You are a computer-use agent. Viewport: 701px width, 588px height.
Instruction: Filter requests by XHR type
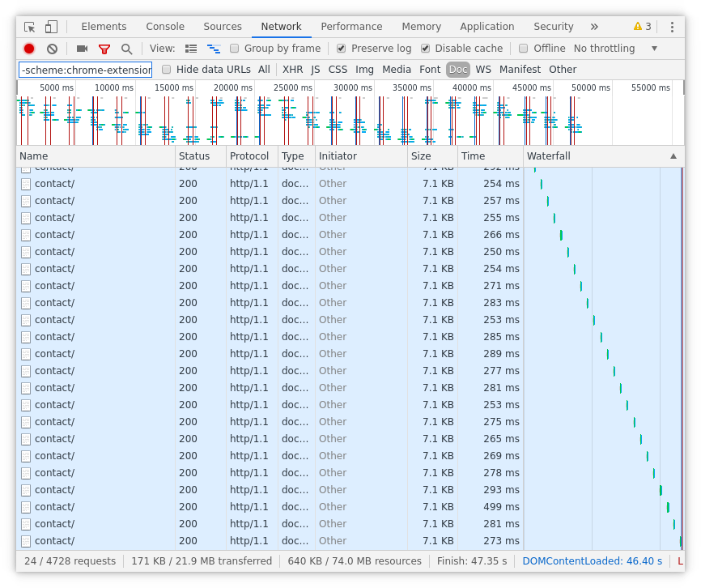[292, 70]
